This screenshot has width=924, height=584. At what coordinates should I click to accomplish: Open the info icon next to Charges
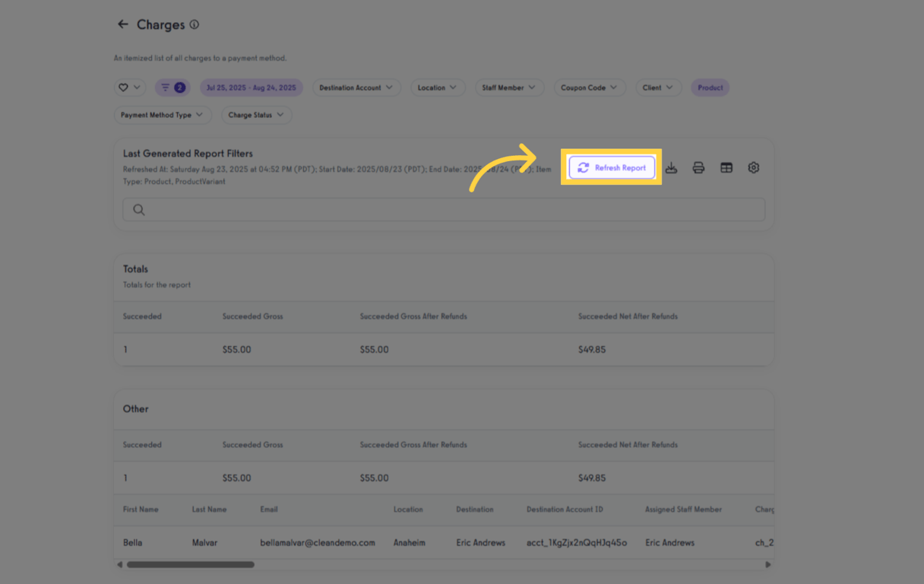[195, 24]
